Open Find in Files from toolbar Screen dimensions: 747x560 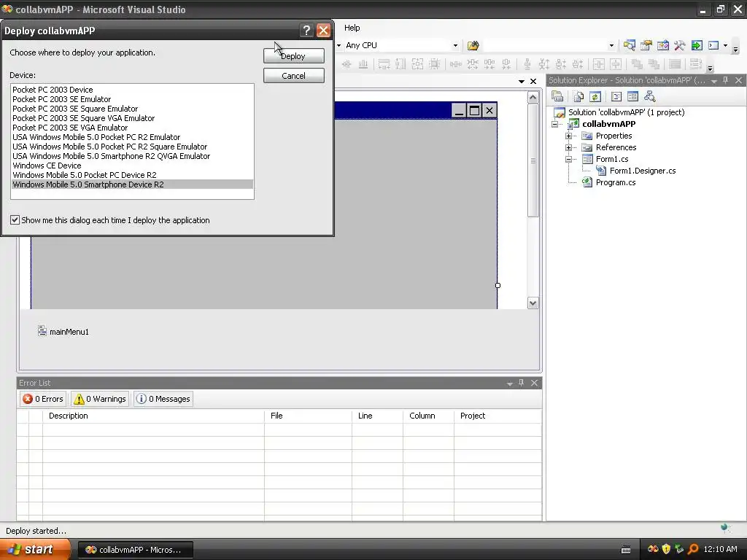[x=473, y=45]
